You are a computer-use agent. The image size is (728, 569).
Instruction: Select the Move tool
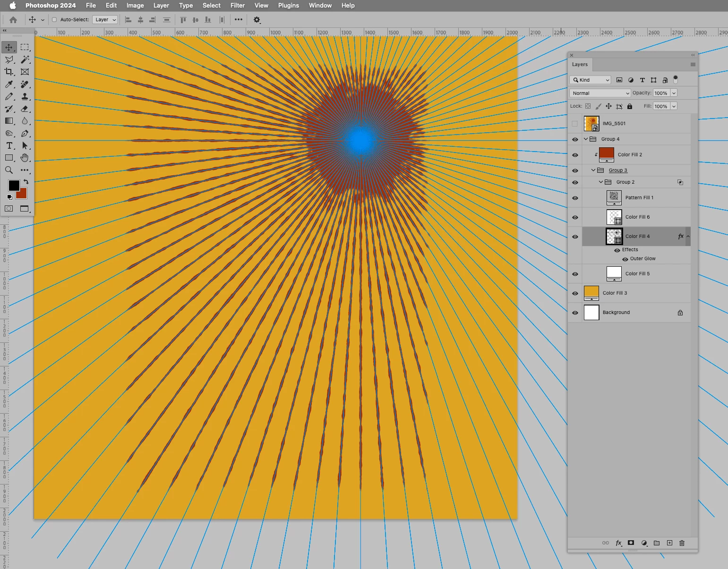click(x=9, y=47)
